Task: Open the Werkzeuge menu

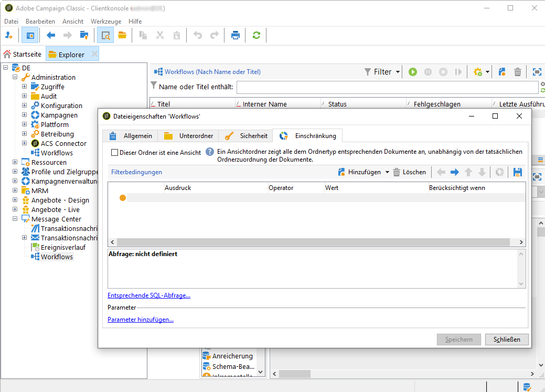Action: point(106,21)
